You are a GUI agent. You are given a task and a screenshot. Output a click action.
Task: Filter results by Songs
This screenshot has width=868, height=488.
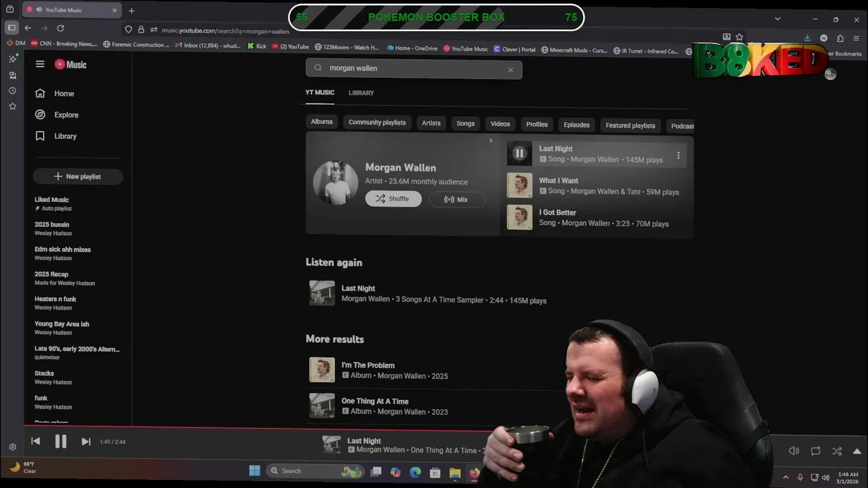click(x=465, y=123)
